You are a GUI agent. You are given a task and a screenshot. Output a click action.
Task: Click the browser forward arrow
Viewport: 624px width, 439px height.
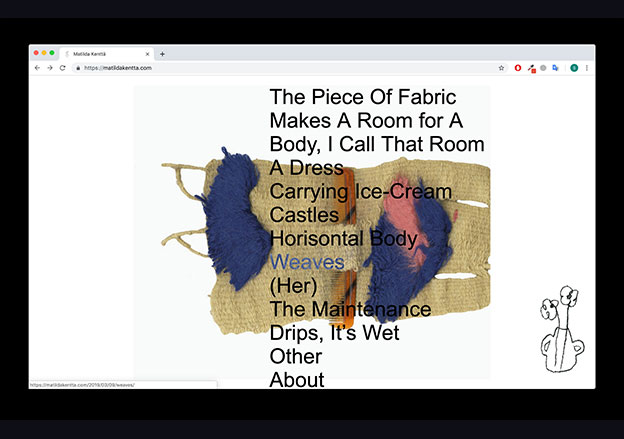49,68
